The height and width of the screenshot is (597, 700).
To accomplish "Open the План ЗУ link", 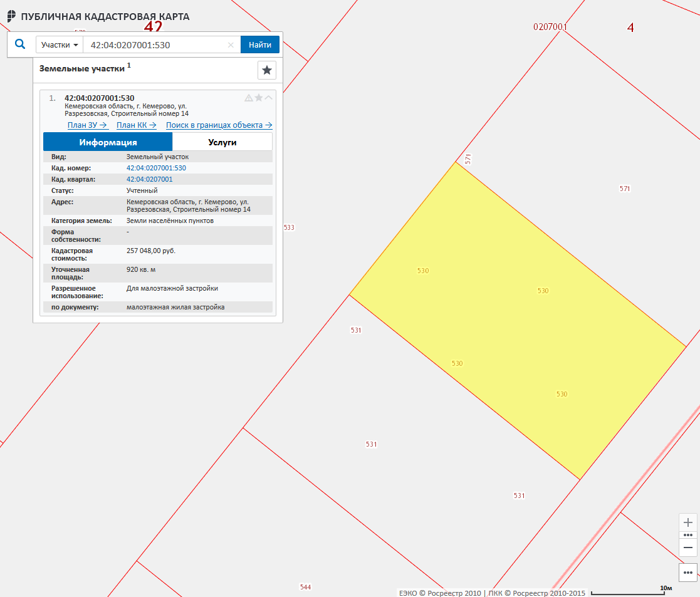I will [x=88, y=125].
